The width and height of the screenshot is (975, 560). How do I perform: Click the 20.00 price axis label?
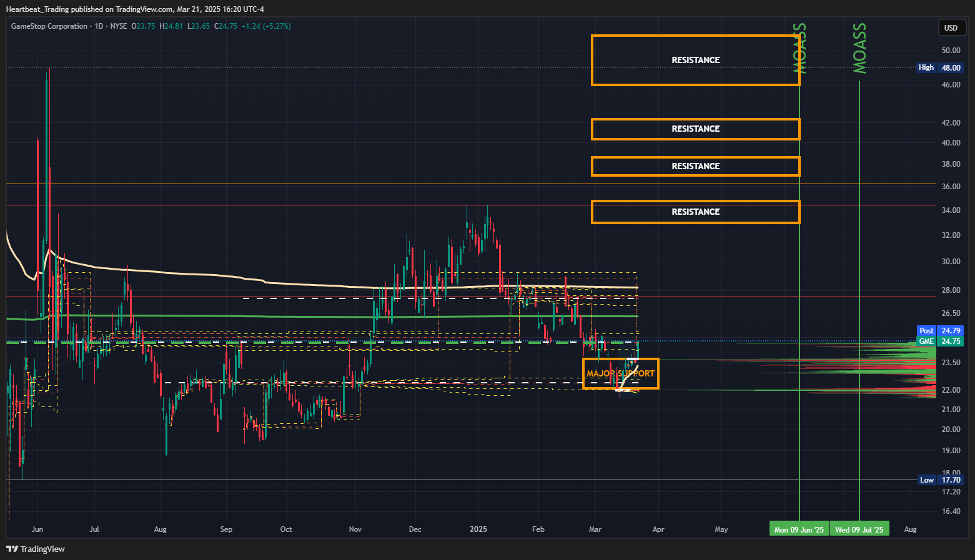951,430
